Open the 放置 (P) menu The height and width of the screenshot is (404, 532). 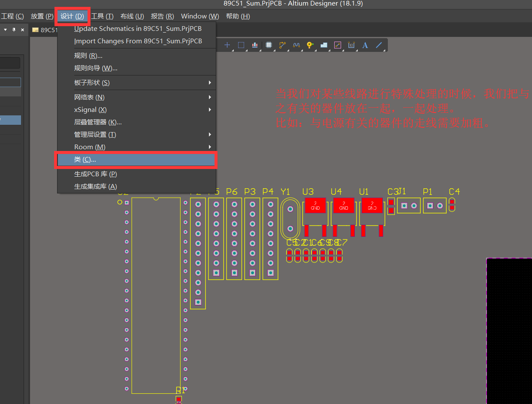click(x=42, y=16)
